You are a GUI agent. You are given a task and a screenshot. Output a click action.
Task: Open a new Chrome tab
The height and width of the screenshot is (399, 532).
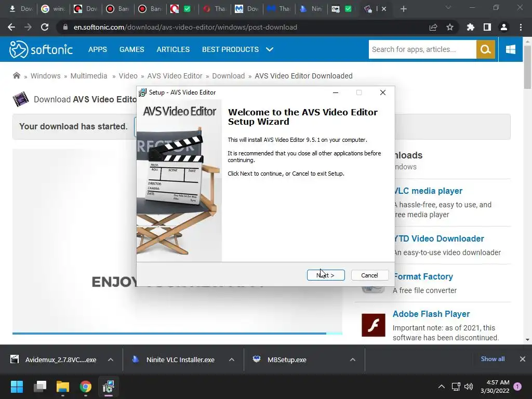pos(403,9)
